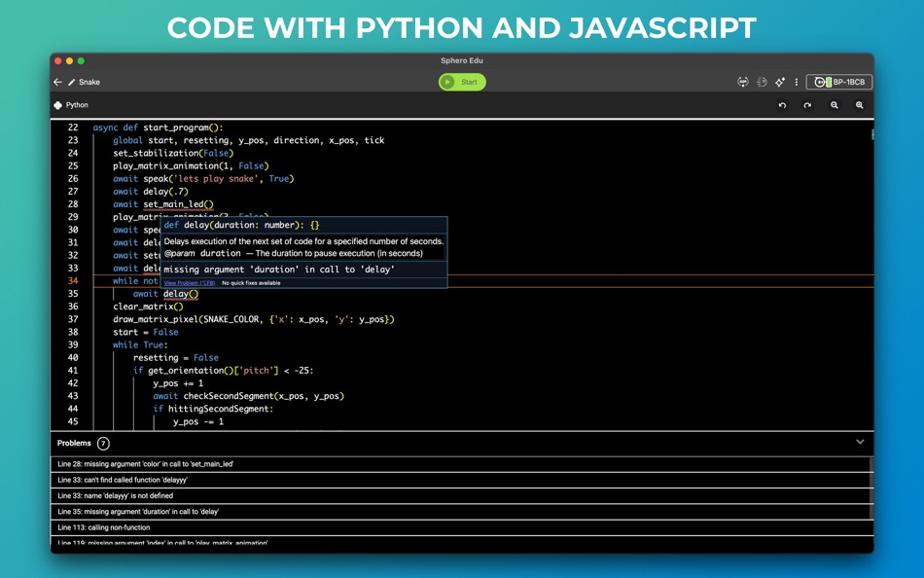The height and width of the screenshot is (578, 924).
Task: Open the Line 113 calling non-function problem
Action: click(461, 527)
